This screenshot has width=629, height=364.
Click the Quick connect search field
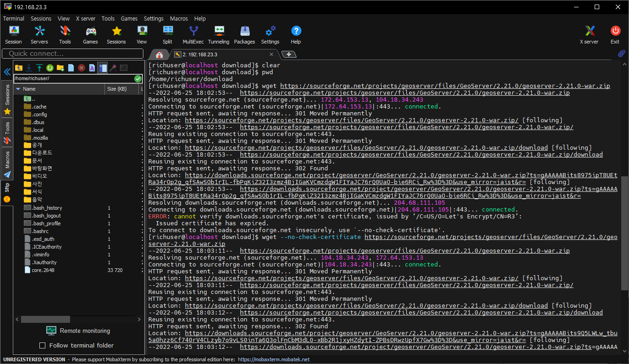pyautogui.click(x=72, y=54)
